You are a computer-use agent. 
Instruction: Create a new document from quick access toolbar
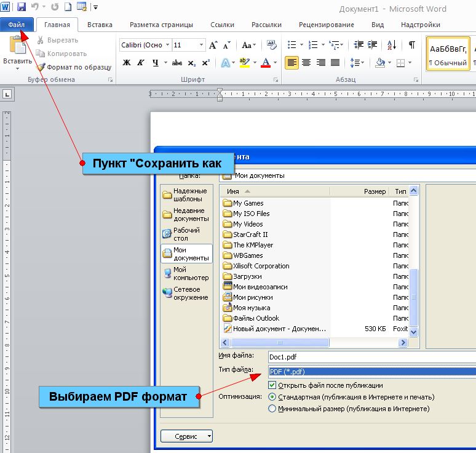[x=68, y=7]
